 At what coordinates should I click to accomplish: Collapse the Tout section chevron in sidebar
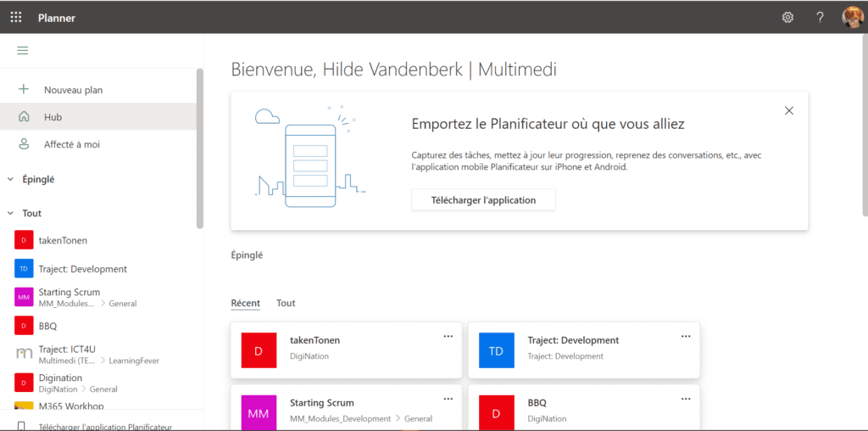tap(10, 213)
